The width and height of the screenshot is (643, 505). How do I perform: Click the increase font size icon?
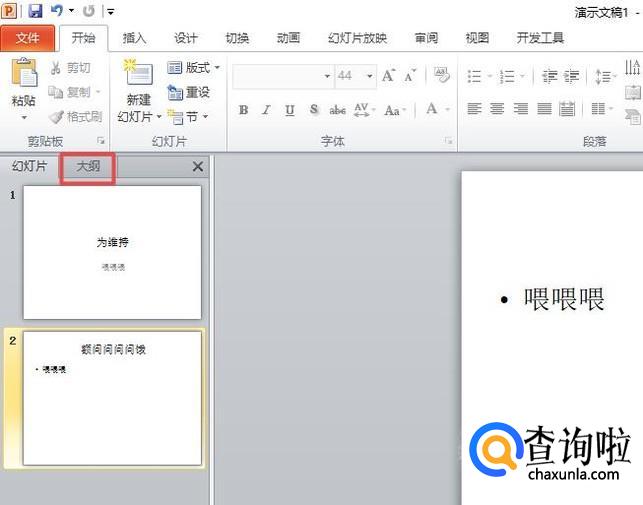click(388, 75)
